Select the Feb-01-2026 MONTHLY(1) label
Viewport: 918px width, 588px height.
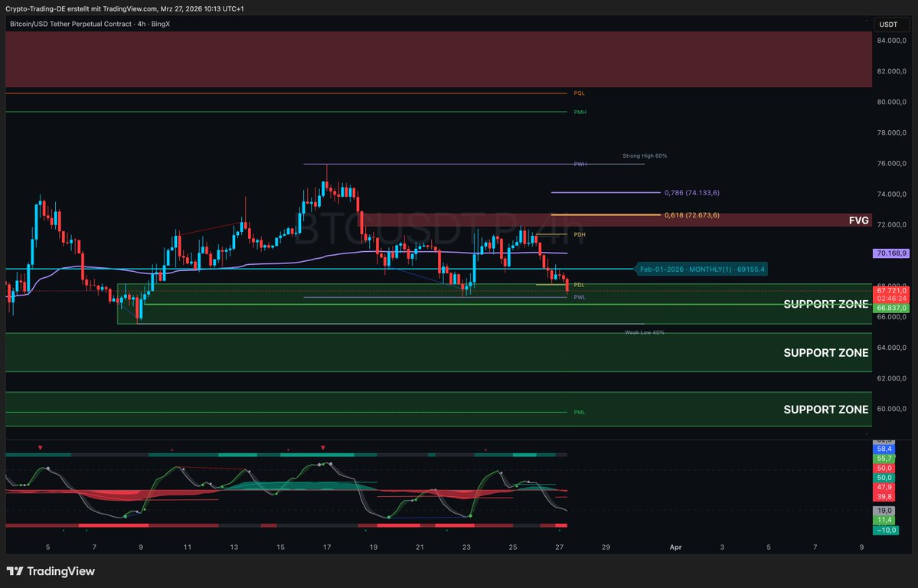click(x=701, y=269)
